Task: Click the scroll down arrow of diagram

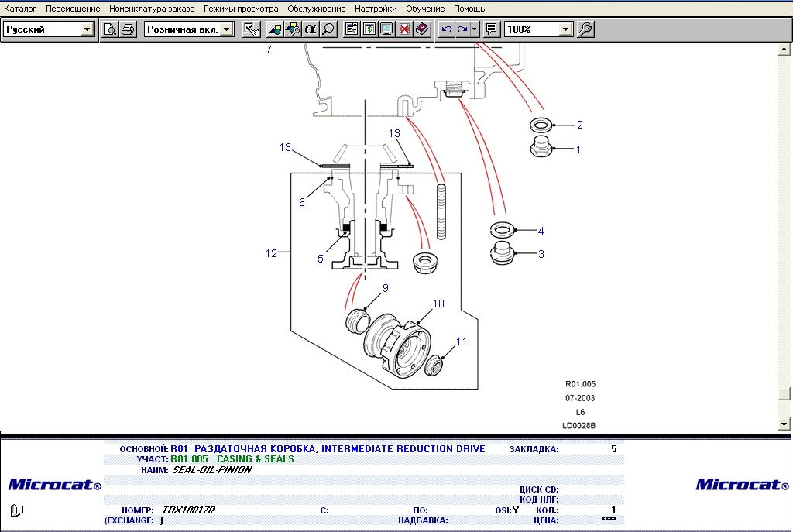Action: pyautogui.click(x=784, y=424)
